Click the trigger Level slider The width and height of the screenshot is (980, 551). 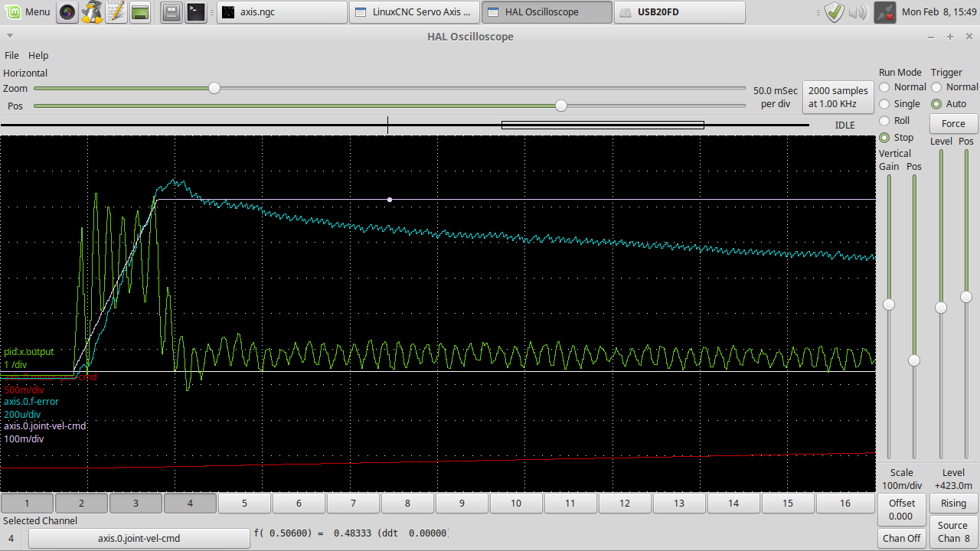pyautogui.click(x=941, y=305)
